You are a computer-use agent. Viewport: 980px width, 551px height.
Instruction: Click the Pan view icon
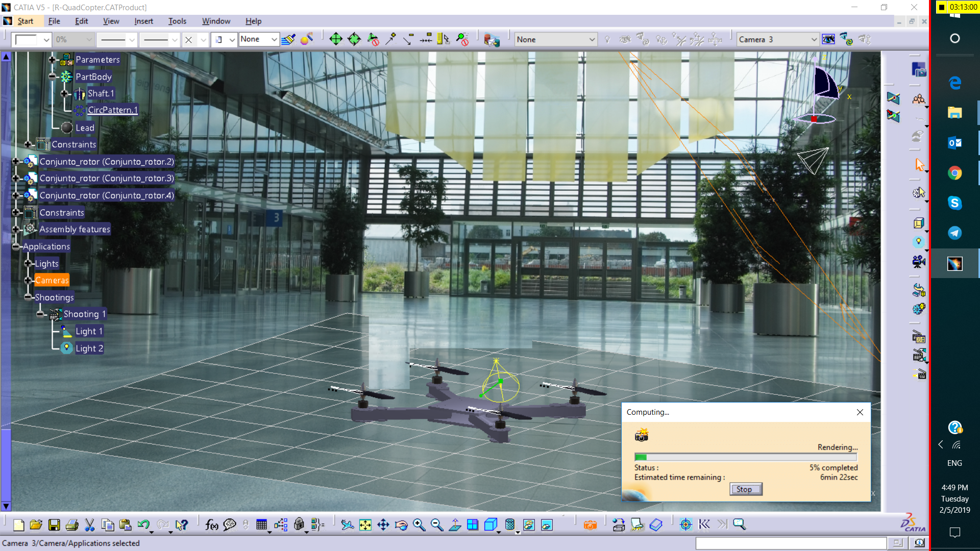pyautogui.click(x=383, y=525)
